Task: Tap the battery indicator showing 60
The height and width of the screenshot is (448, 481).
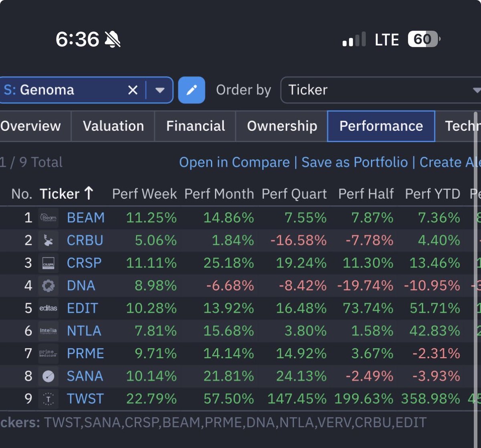Action: point(424,39)
